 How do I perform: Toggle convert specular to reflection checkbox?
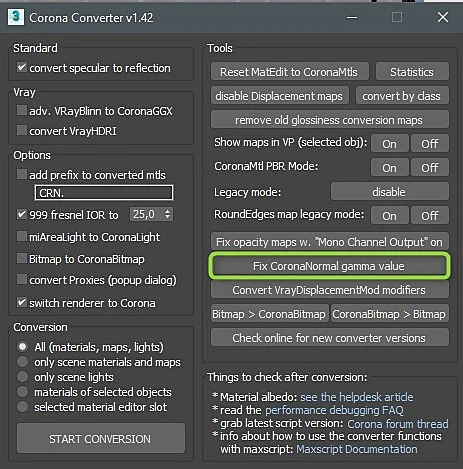(22, 67)
